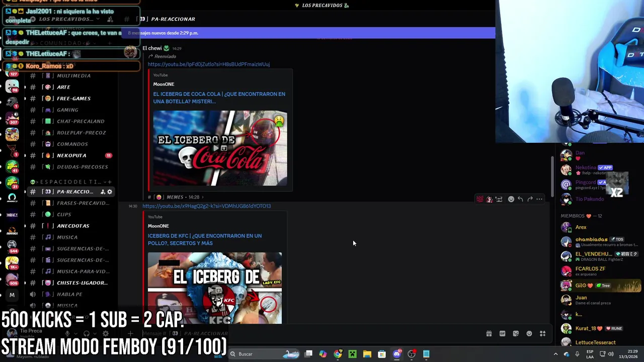Select the ANECDOTAS channel
This screenshot has width=644, height=362.
(x=70, y=226)
